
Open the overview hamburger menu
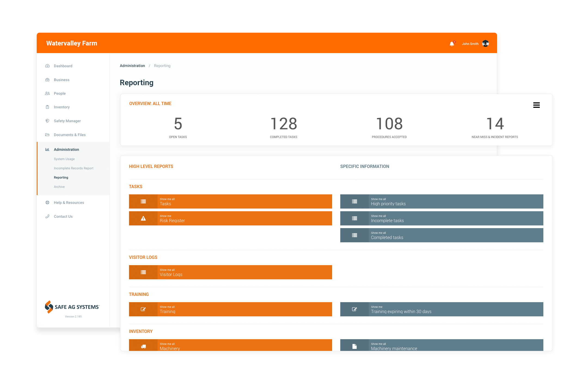pos(536,105)
